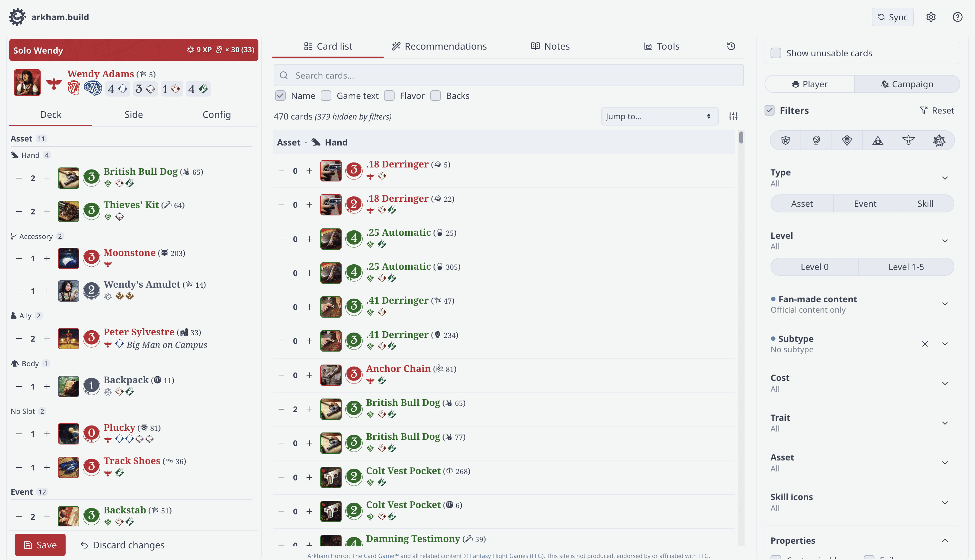Viewport: 975px width, 560px height.
Task: Select the multiclass faction filter icon
Action: click(940, 140)
